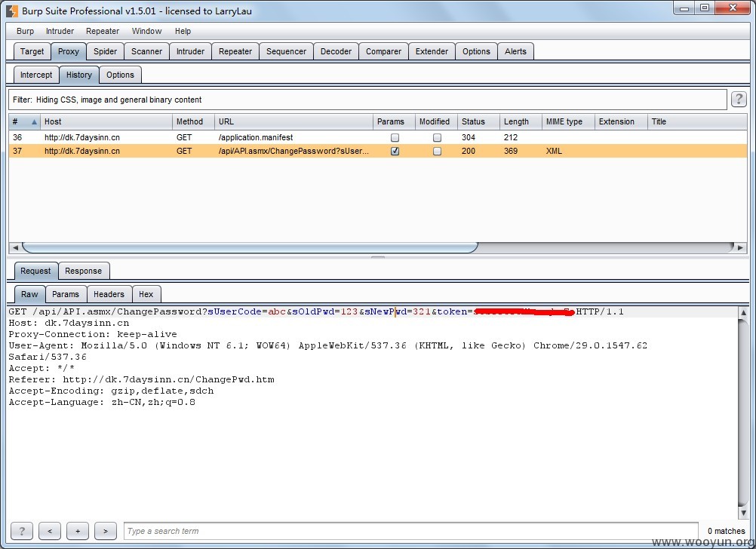Switch to the Intruder tool tab
The height and width of the screenshot is (549, 756).
point(190,51)
